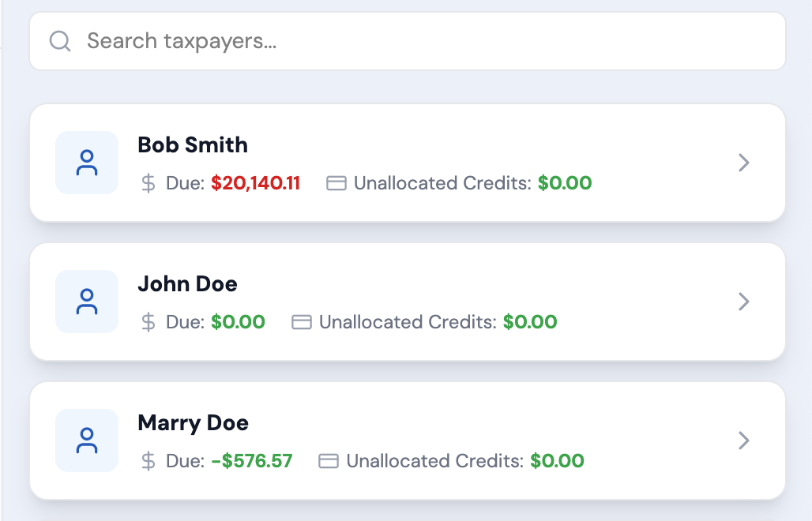The height and width of the screenshot is (521, 812).
Task: Click Marry Doe's person avatar icon
Action: click(x=87, y=440)
